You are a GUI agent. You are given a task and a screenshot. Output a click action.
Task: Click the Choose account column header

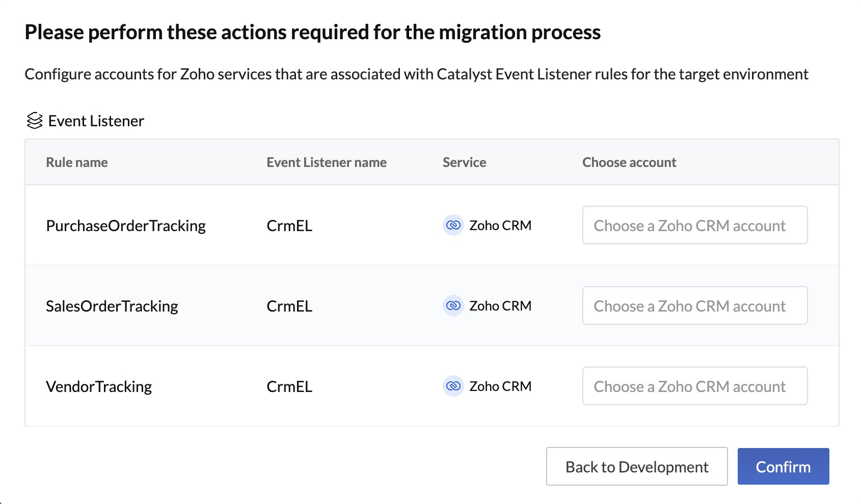(629, 162)
